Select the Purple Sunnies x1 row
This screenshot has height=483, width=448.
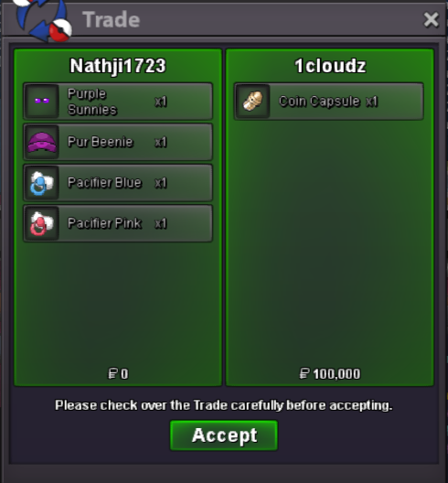[118, 101]
